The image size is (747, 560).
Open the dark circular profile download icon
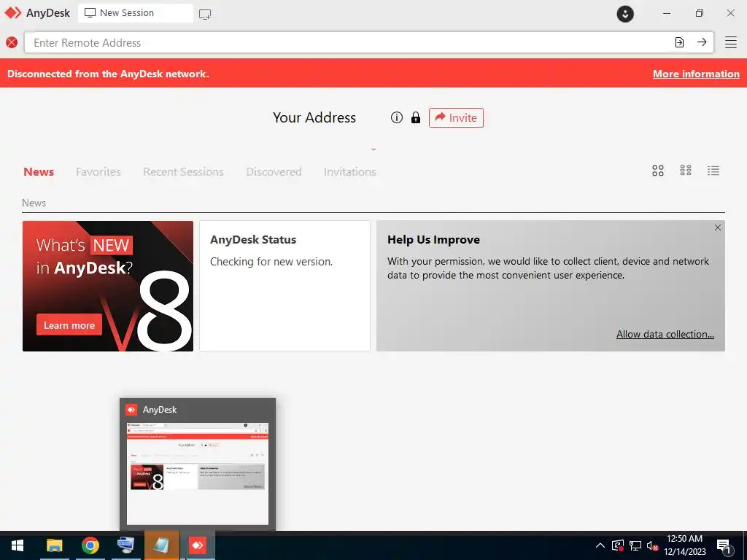[x=625, y=14]
